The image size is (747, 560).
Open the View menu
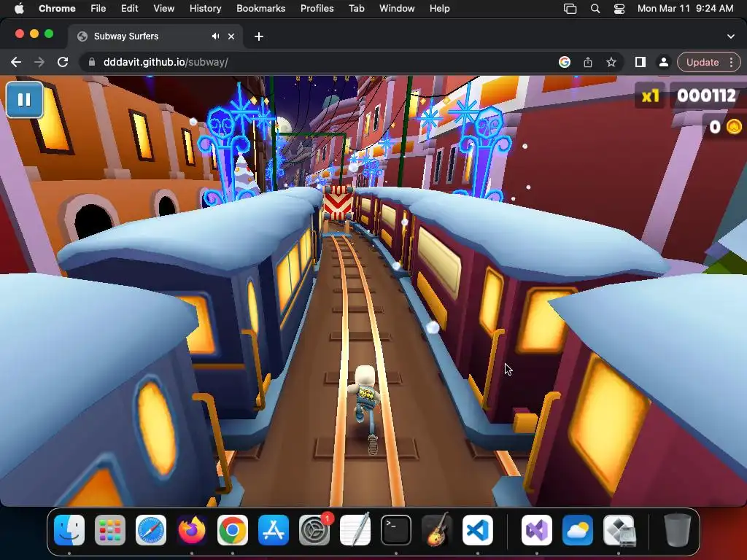163,8
